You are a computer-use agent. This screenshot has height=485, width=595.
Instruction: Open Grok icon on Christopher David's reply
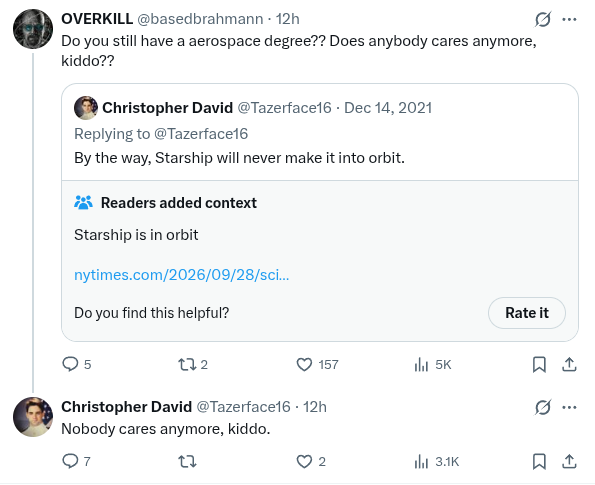[543, 407]
